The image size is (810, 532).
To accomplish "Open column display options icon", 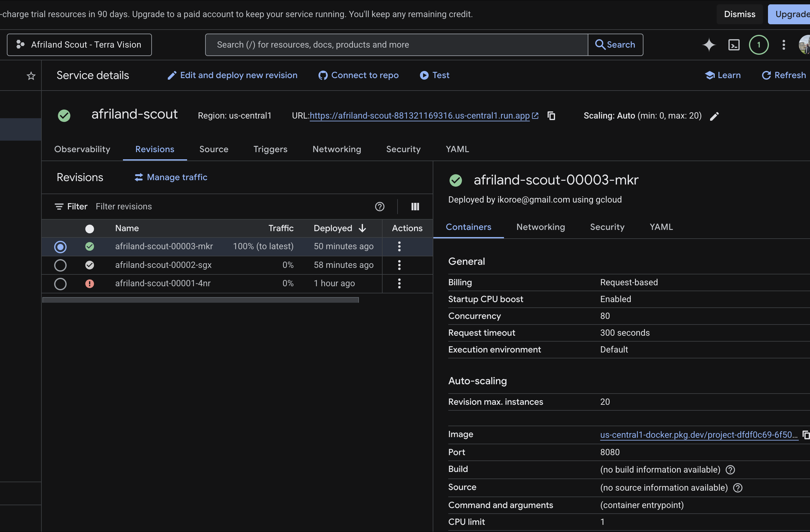I will [415, 207].
